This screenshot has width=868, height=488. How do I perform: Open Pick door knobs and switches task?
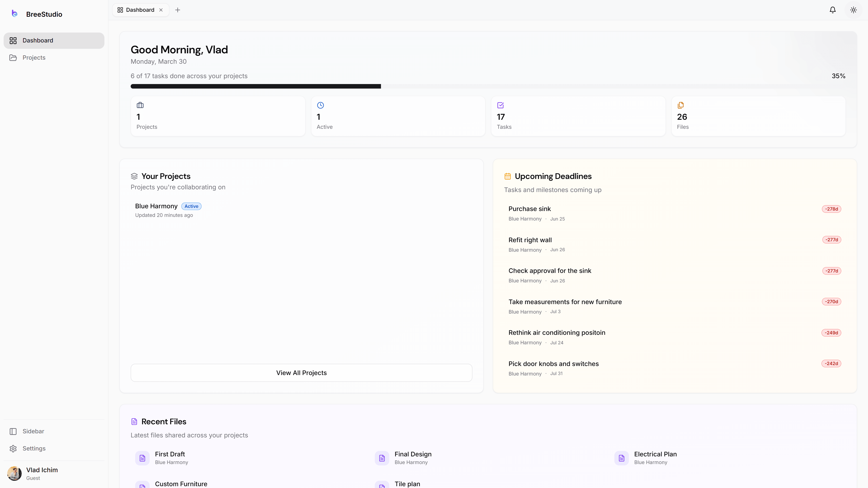675,368
